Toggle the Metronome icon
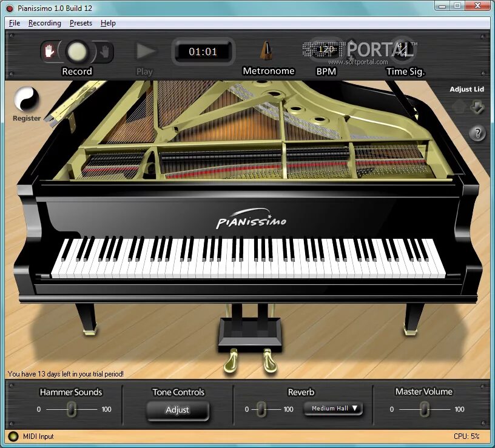 point(267,50)
